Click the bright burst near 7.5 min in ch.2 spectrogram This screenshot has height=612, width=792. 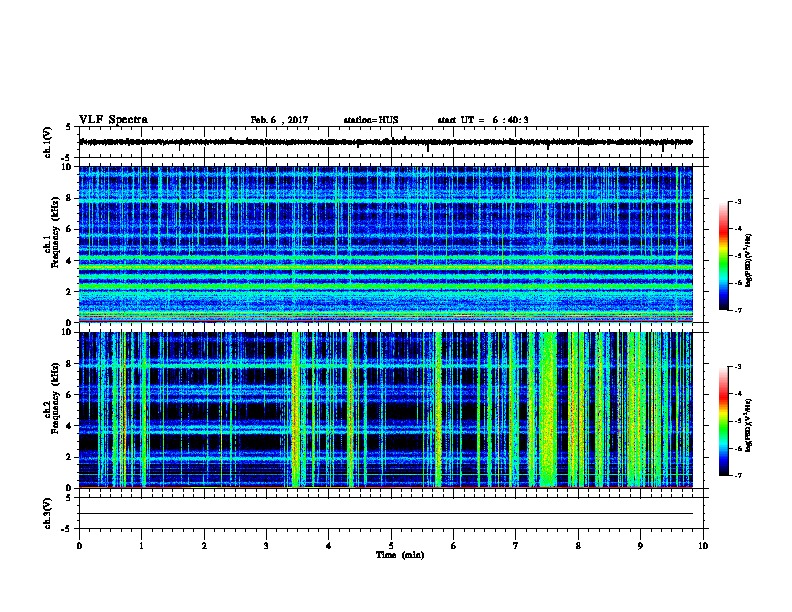coord(548,410)
